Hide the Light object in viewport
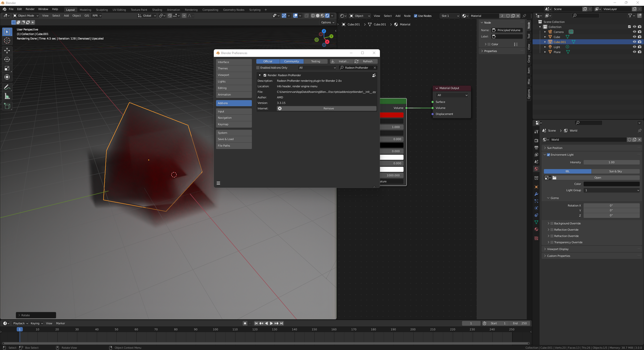Viewport: 644px width, 350px height. point(634,47)
